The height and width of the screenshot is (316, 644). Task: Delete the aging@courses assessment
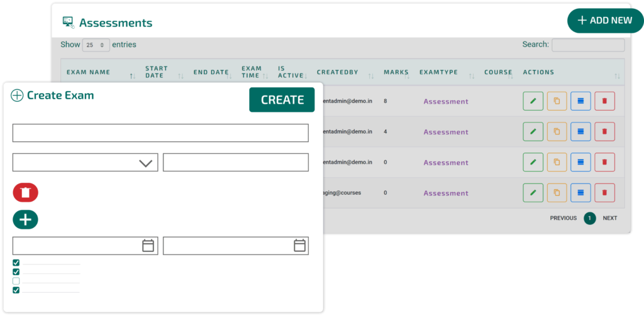pos(604,192)
